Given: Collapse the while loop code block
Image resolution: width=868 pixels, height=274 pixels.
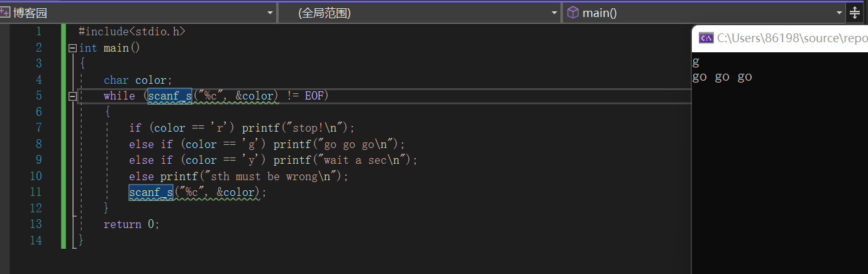Looking at the screenshot, I should [x=72, y=96].
